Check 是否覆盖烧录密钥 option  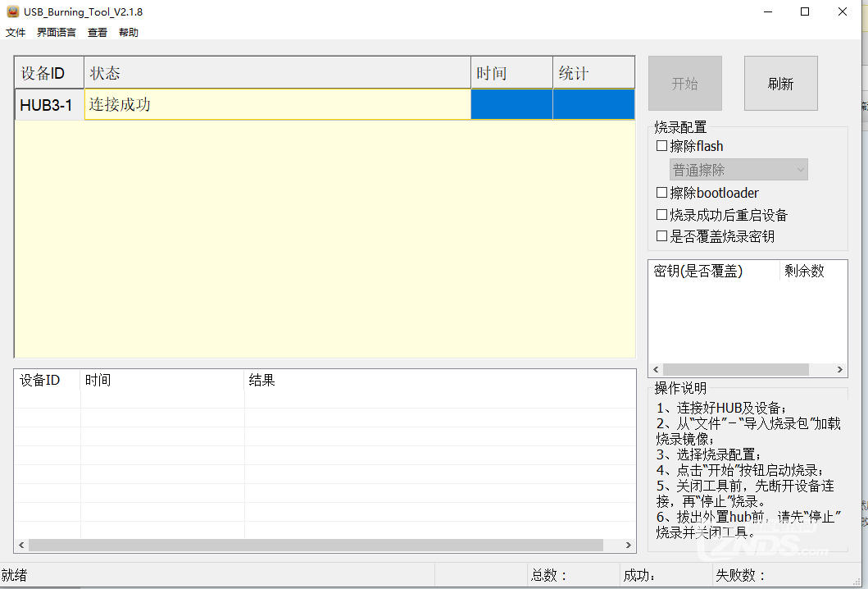pos(661,235)
